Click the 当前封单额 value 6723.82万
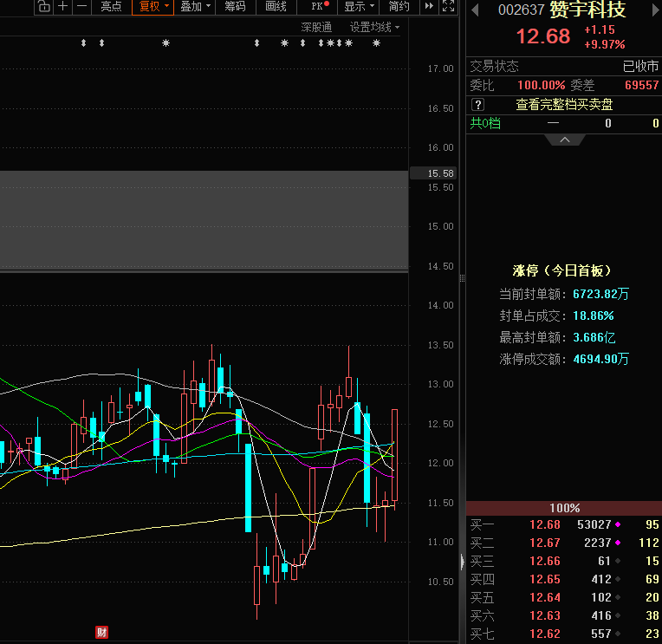Viewport: 662px width, 644px height. click(600, 294)
